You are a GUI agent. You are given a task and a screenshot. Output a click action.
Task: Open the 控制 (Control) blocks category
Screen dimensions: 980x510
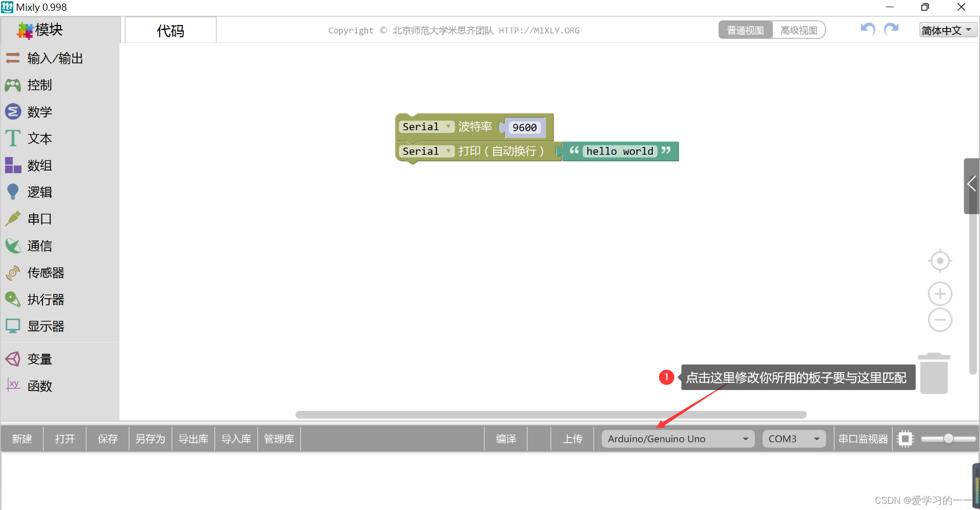pyautogui.click(x=39, y=85)
